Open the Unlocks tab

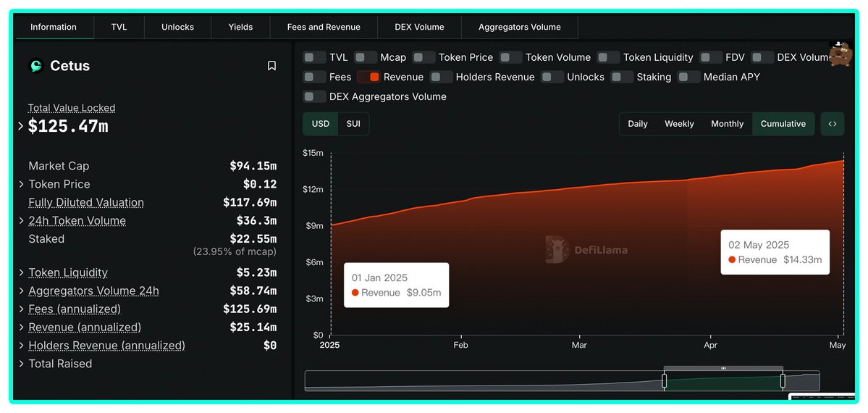click(177, 27)
